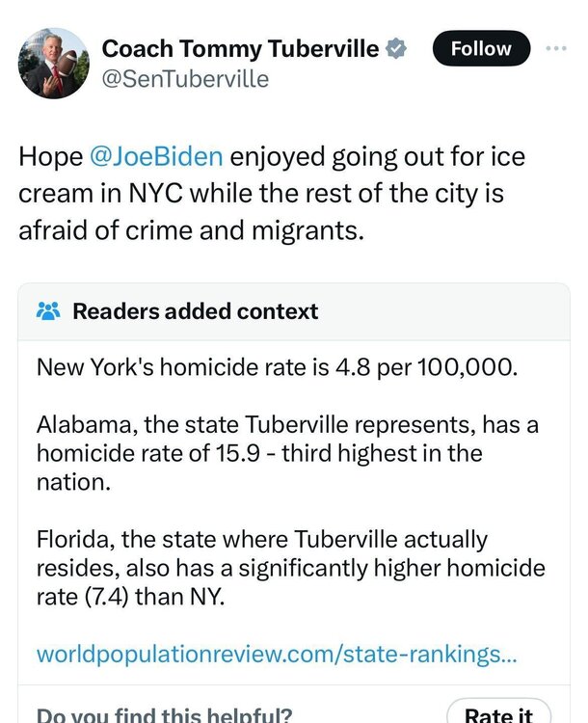Open the three-dot more options menu
This screenshot has height=723, width=588.
click(x=557, y=48)
